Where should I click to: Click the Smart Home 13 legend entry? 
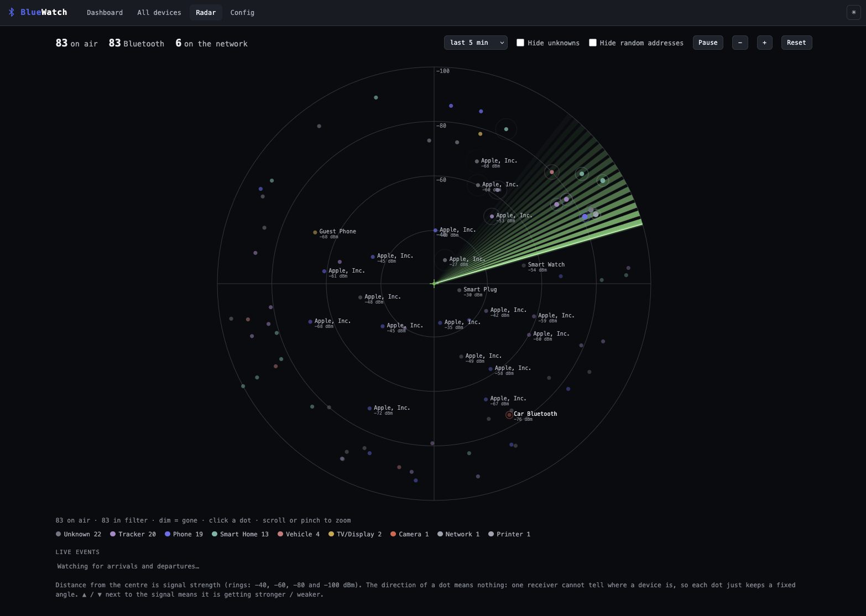click(240, 534)
